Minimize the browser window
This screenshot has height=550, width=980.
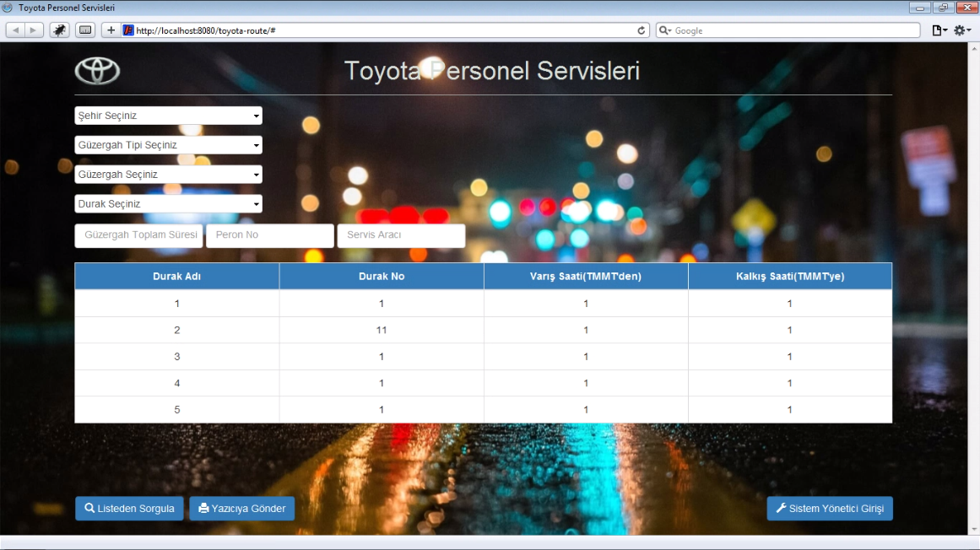(x=919, y=8)
